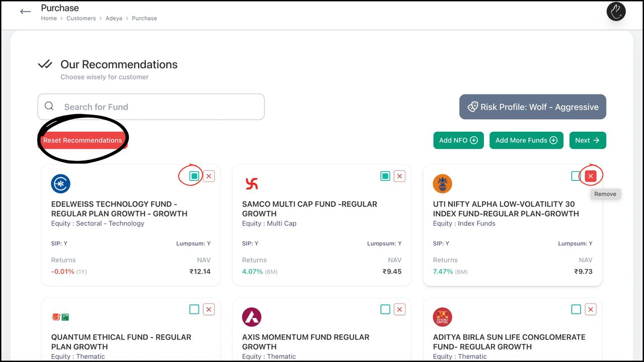Select the UTI Nifty Alpha fund checkbox
The height and width of the screenshot is (362, 644).
[576, 176]
